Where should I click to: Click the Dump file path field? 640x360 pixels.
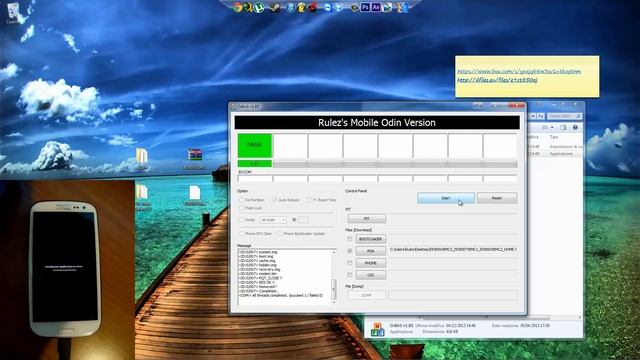click(x=453, y=295)
